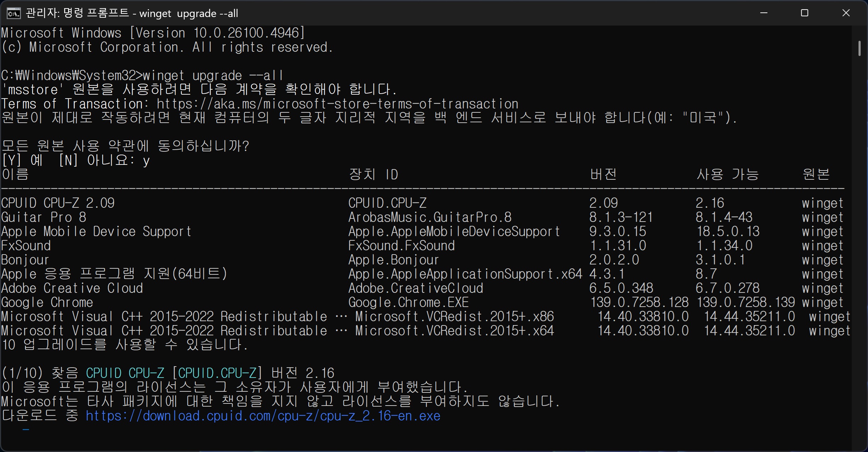Screen dimensions: 868x452
Task: Click the FxSound.FxSound package ID
Action: pos(401,246)
